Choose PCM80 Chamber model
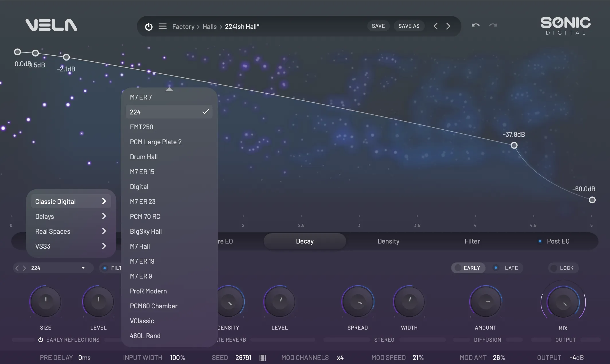 [x=169, y=306]
